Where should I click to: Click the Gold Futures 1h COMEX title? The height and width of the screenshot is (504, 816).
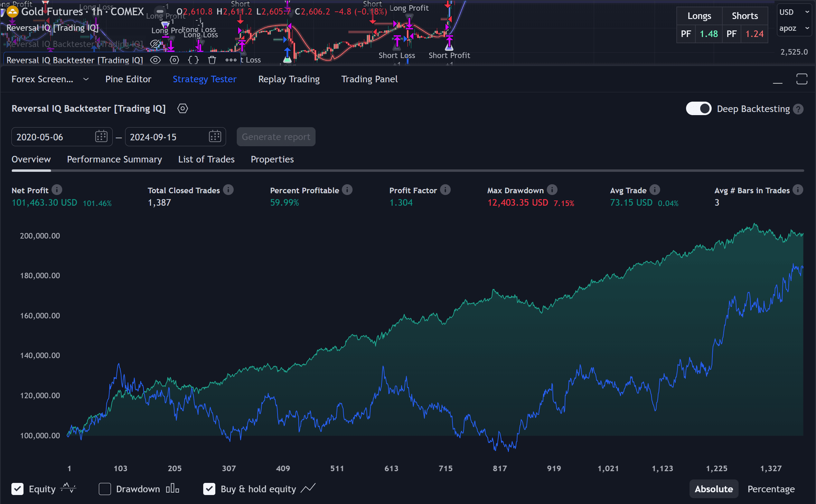click(x=82, y=12)
